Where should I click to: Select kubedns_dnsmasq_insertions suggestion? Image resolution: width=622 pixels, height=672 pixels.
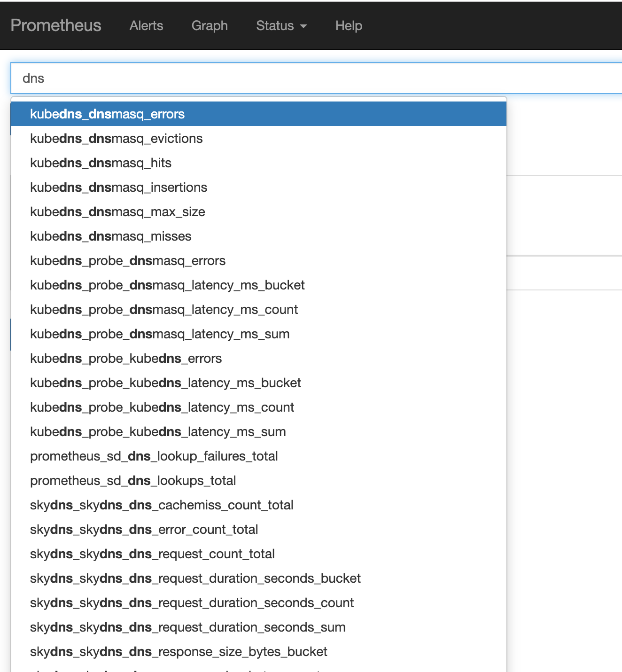259,187
